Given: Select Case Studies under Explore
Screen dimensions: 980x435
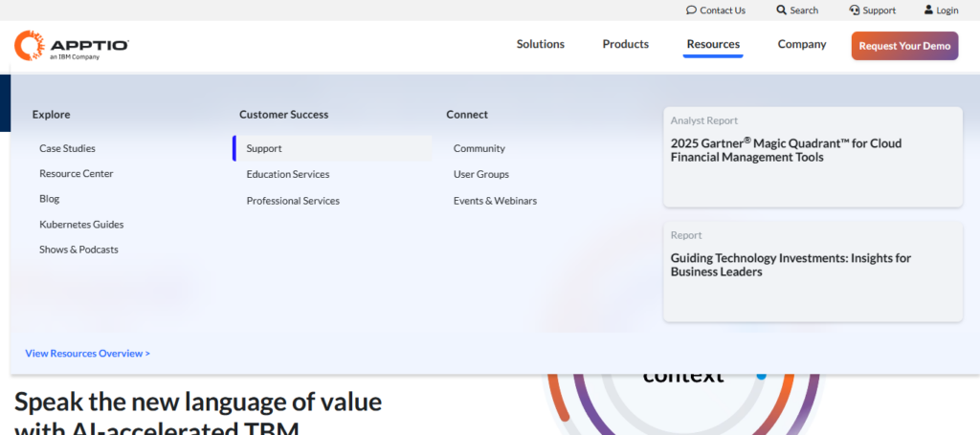Looking at the screenshot, I should point(68,148).
